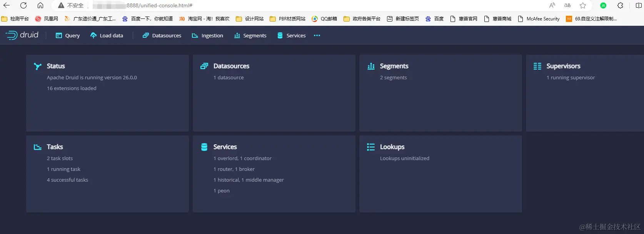Click '1 running supervisor' text
This screenshot has width=644, height=234.
[x=571, y=77]
